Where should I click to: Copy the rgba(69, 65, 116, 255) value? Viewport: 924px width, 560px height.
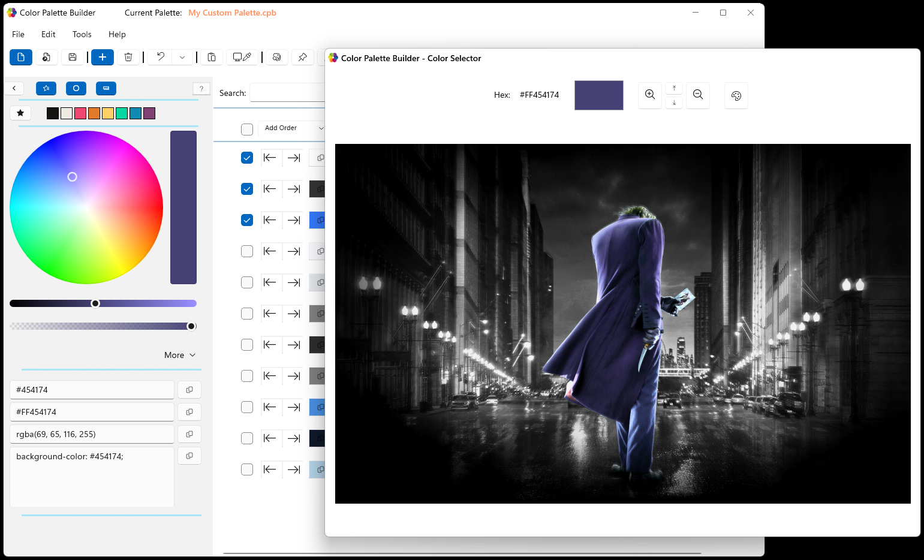[189, 434]
